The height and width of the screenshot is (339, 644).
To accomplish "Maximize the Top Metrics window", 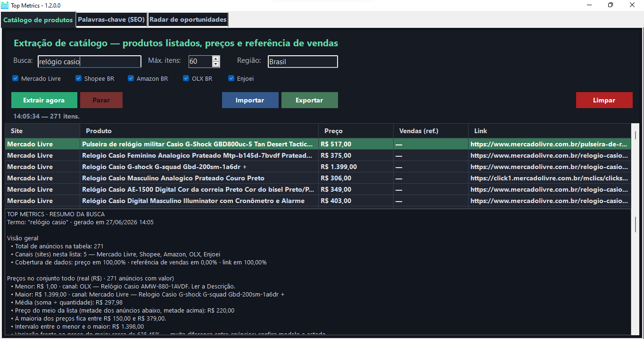I will click(x=611, y=5).
